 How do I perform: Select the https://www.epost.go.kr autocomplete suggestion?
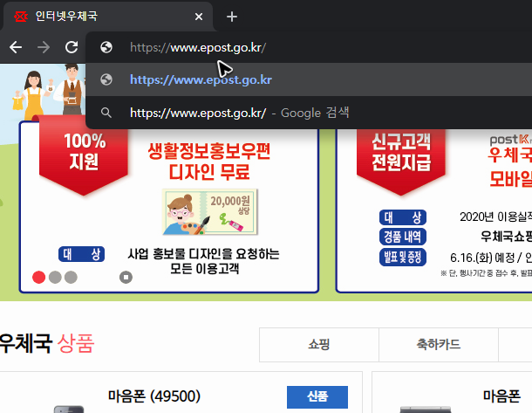pos(309,79)
